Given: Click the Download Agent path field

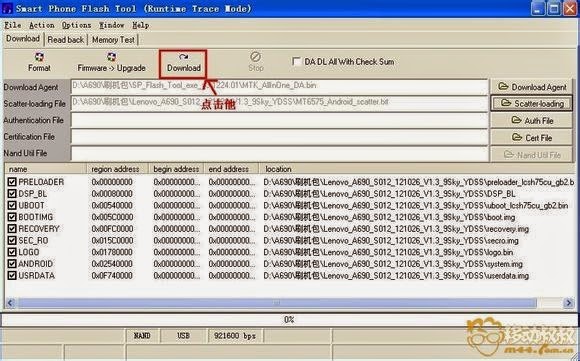Looking at the screenshot, I should [279, 87].
